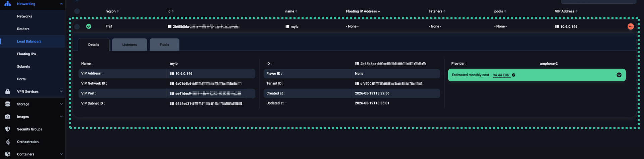Open Subnets in sidebar
The width and height of the screenshot is (644, 159).
23,67
